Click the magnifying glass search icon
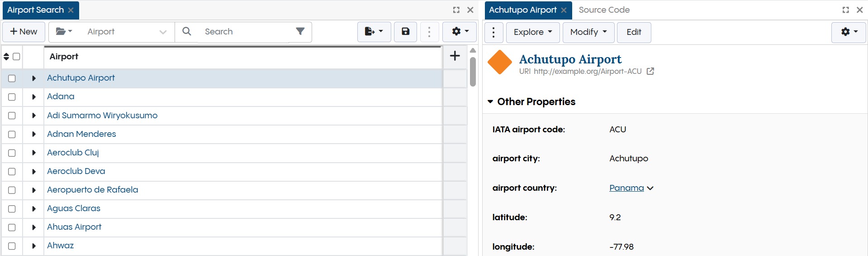 [x=186, y=32]
